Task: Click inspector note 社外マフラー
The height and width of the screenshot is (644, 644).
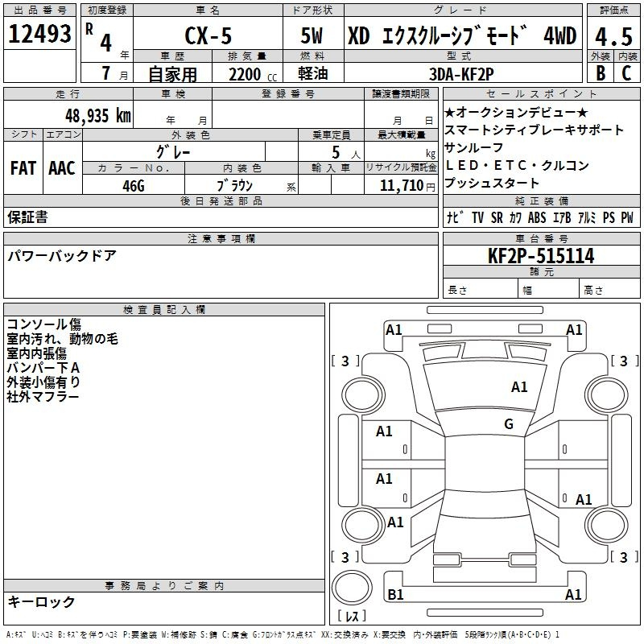Action: click(43, 396)
